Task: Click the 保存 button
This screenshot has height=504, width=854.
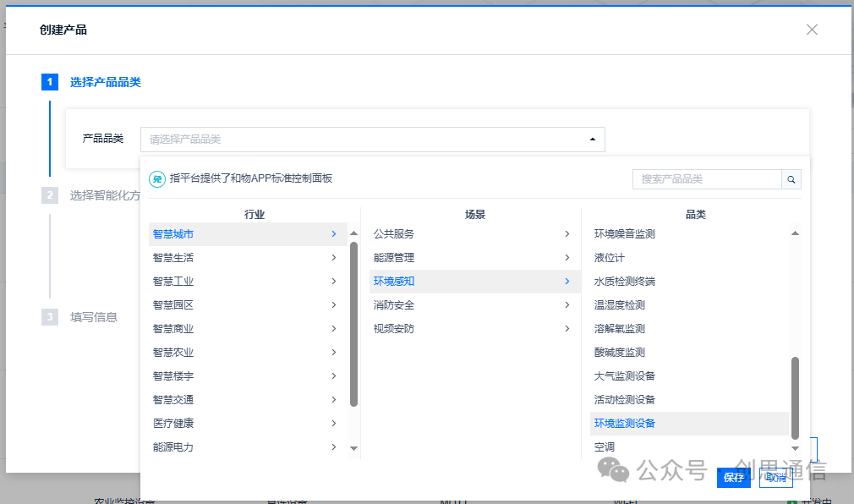Action: pos(734,478)
